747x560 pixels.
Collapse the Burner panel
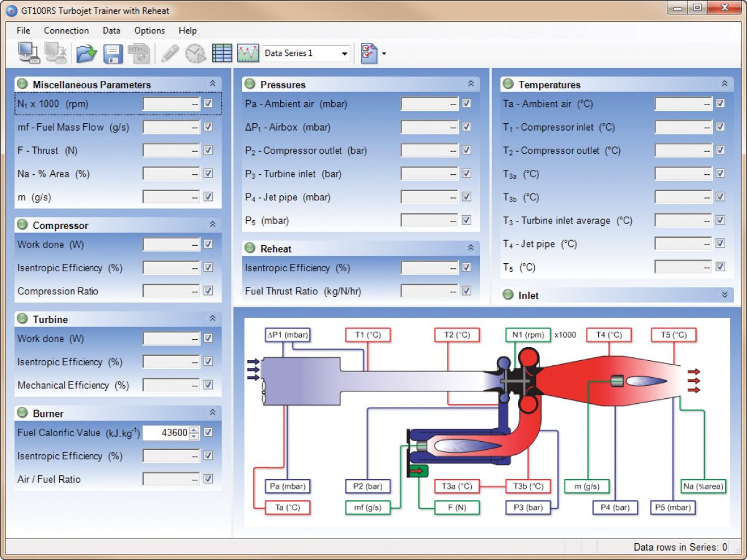click(x=212, y=413)
